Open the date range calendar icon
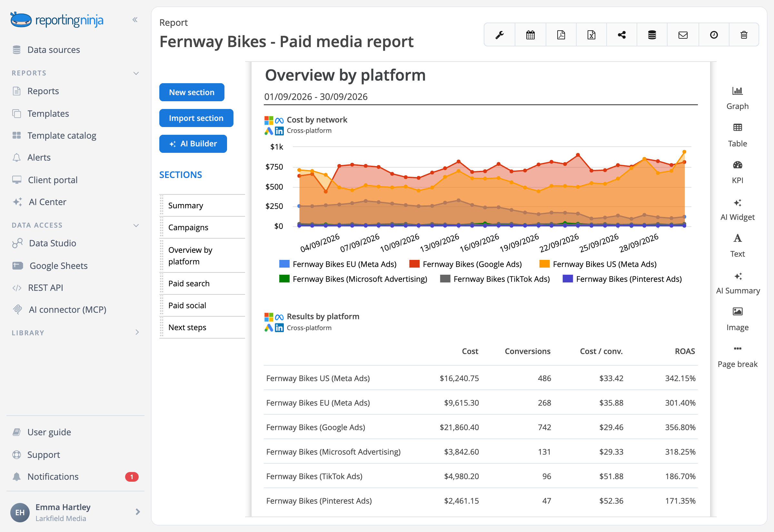The width and height of the screenshot is (774, 532). pos(530,35)
